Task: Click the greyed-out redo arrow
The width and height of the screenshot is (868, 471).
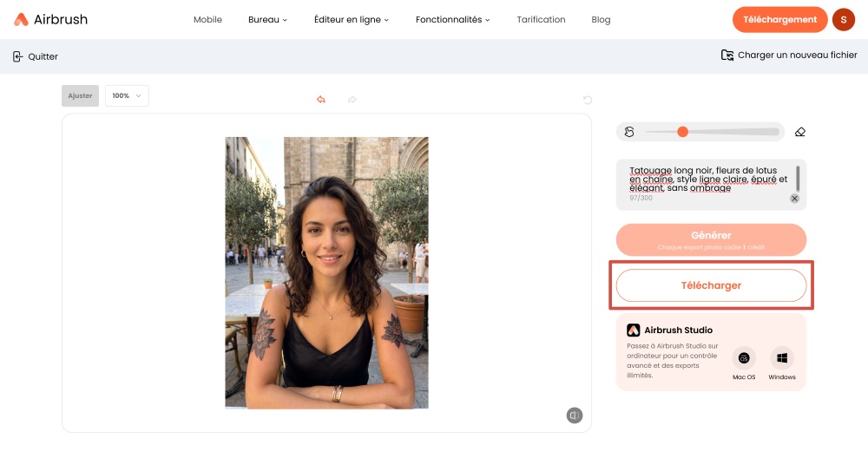Action: click(352, 100)
